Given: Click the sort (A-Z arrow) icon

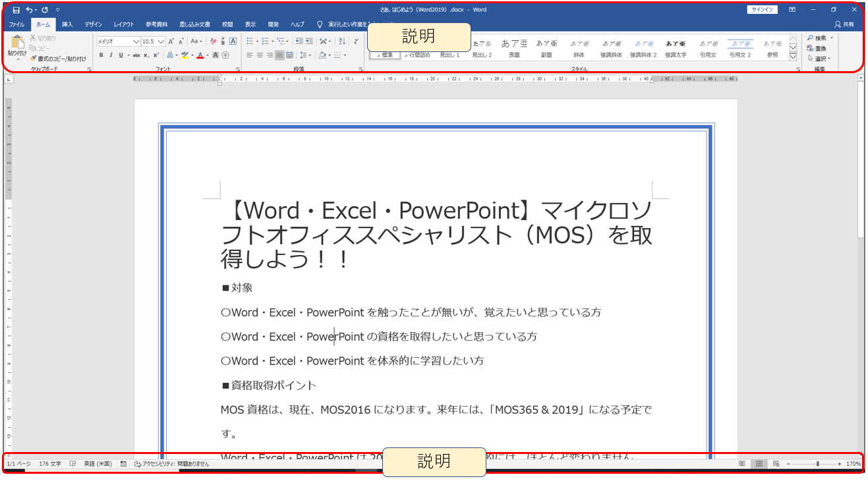Looking at the screenshot, I should click(x=342, y=41).
